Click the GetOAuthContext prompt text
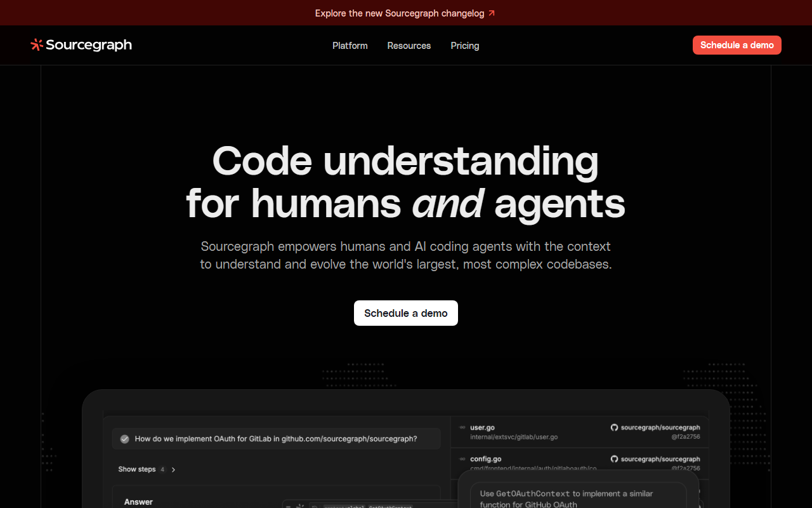The height and width of the screenshot is (508, 812). [566, 498]
